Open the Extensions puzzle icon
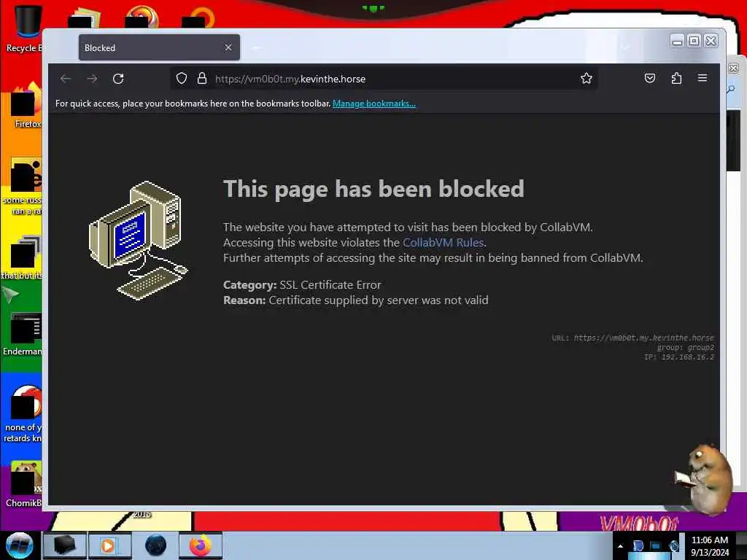 [676, 78]
